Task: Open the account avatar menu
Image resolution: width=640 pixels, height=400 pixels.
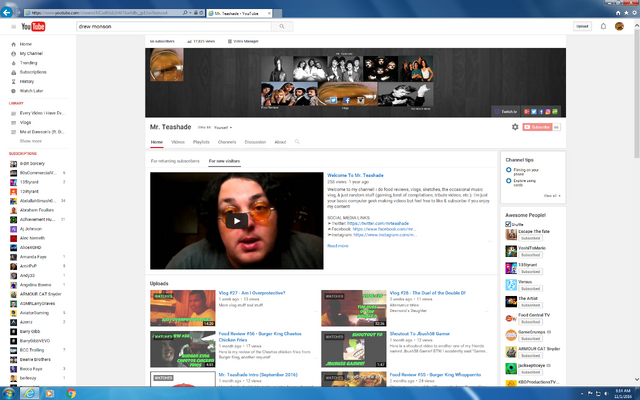Action: coord(619,26)
